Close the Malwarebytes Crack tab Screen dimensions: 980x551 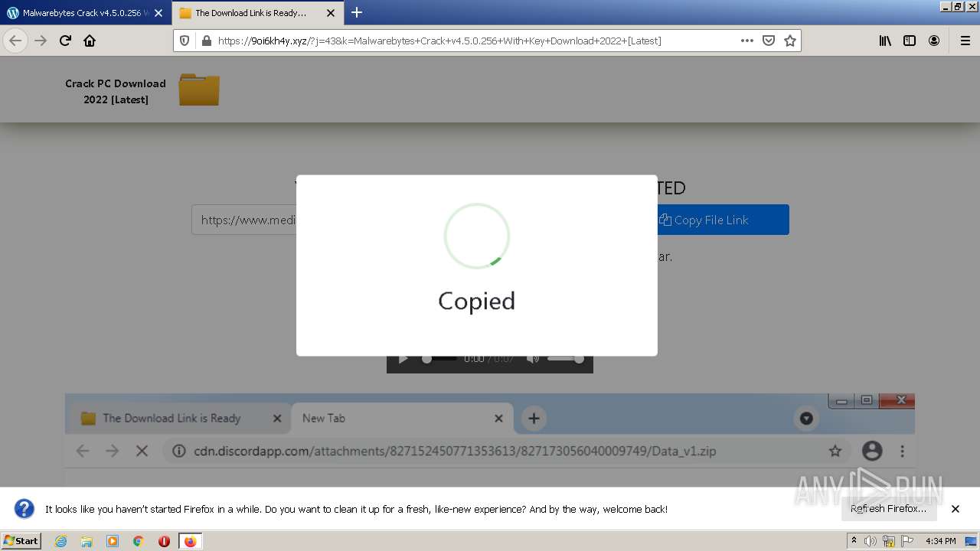coord(158,13)
